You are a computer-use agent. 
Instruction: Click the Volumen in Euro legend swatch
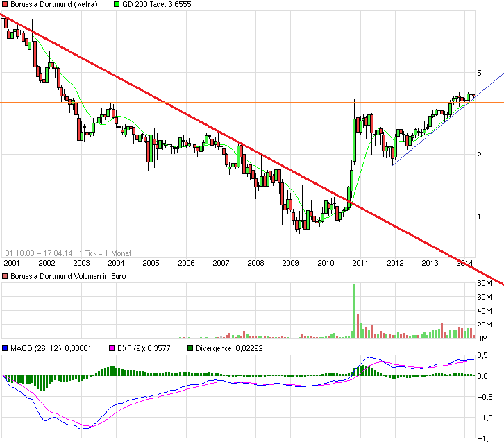tap(5, 276)
